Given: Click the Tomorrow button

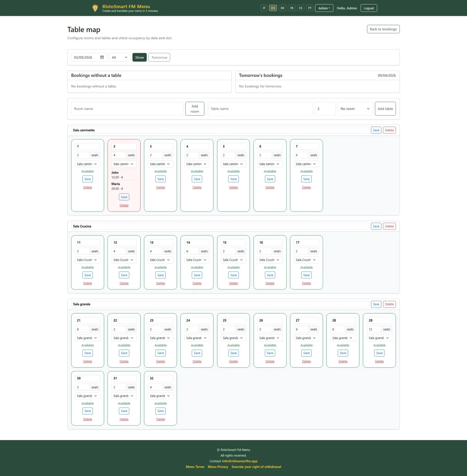Looking at the screenshot, I should [159, 57].
